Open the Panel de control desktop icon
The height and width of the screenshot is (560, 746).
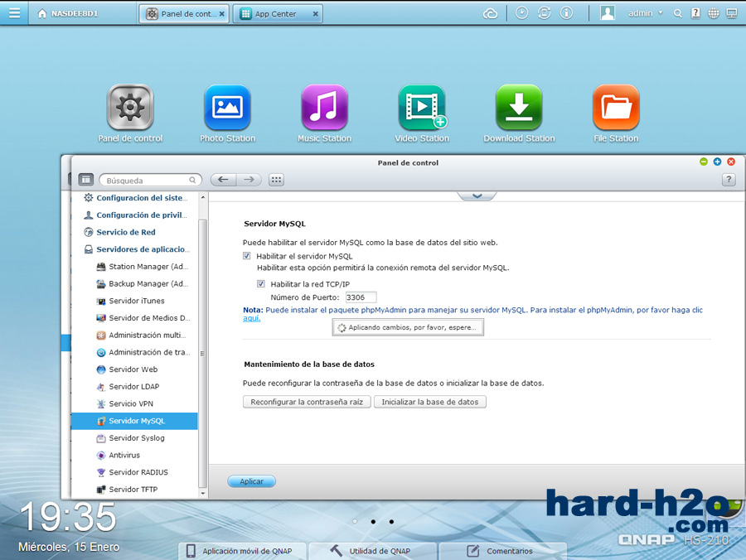130,108
